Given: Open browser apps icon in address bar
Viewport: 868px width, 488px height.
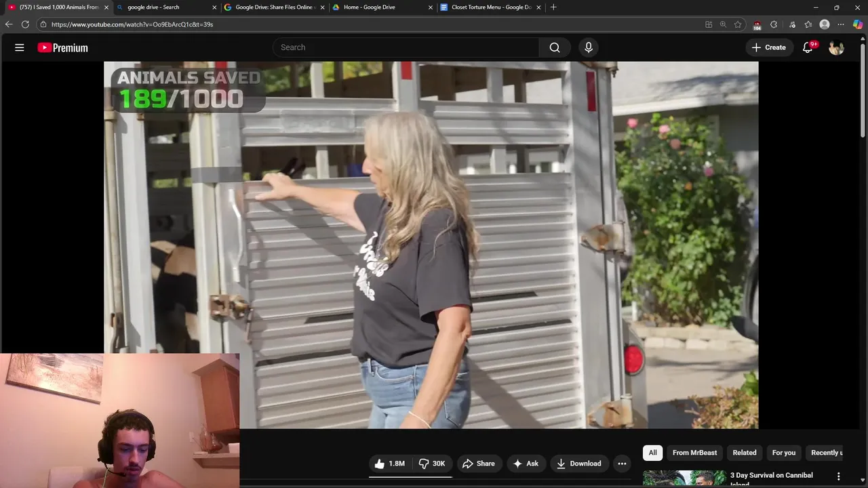Looking at the screenshot, I should click(709, 24).
